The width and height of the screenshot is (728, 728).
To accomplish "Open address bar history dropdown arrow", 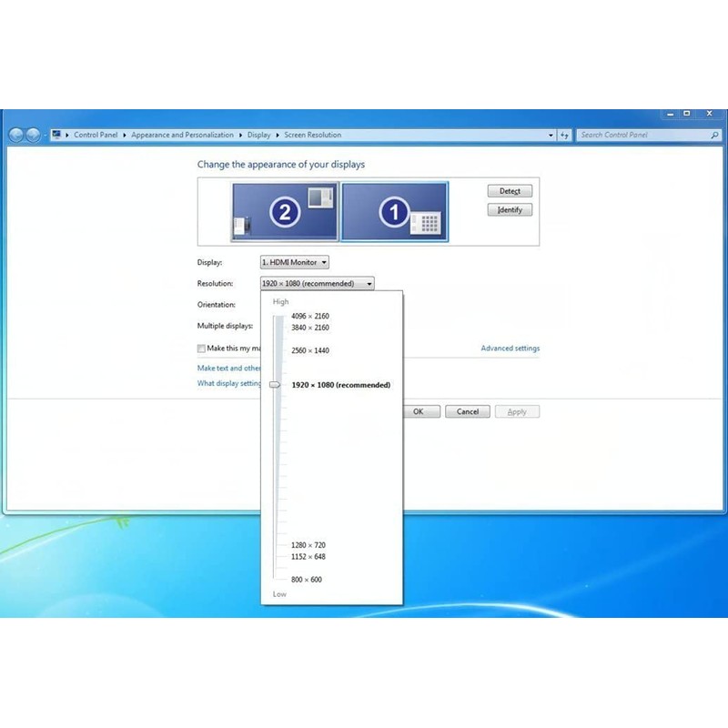I will (551, 135).
